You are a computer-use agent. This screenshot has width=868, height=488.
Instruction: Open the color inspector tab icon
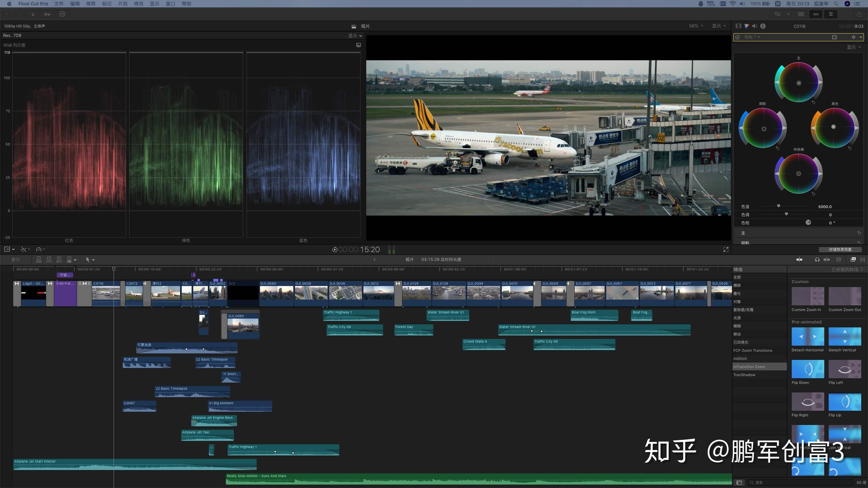pyautogui.click(x=746, y=26)
